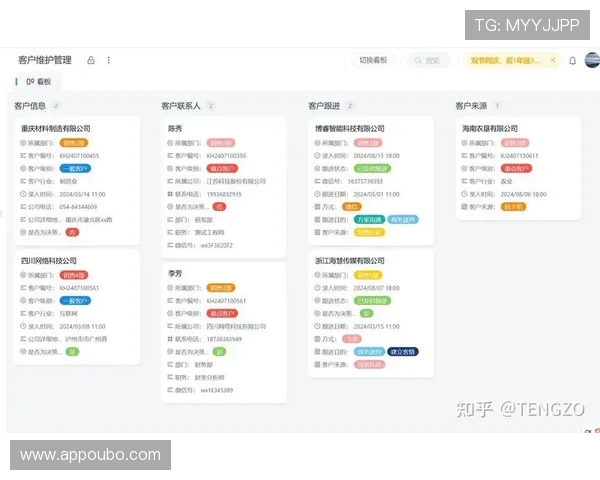The width and height of the screenshot is (600, 480).
Task: Click the teal follow-up purpose tag in 博睿智能 card
Action: point(369,220)
